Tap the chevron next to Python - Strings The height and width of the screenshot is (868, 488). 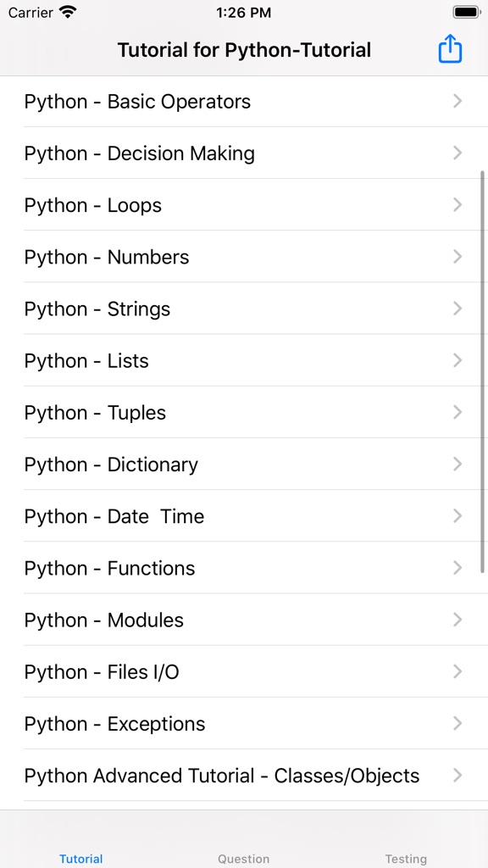pyautogui.click(x=457, y=309)
